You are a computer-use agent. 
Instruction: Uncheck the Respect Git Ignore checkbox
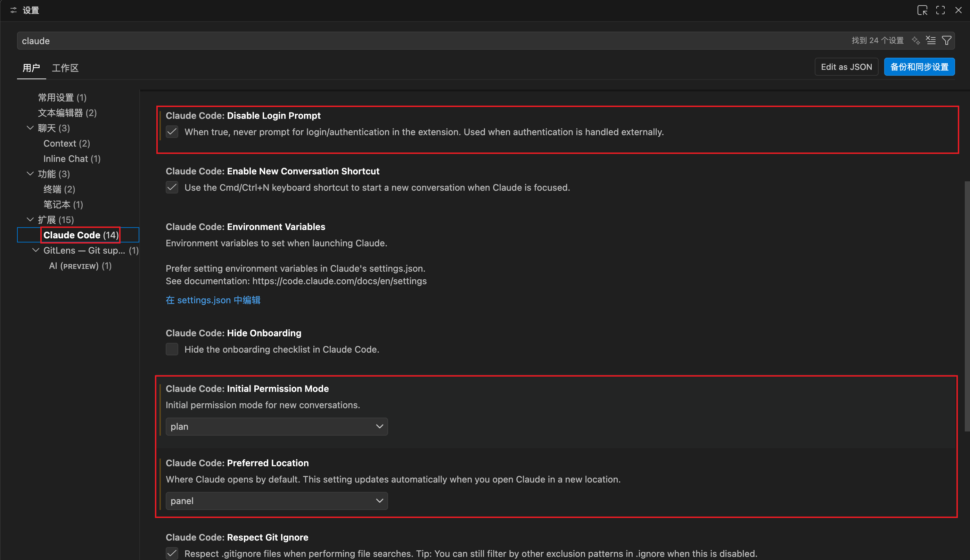pos(172,554)
